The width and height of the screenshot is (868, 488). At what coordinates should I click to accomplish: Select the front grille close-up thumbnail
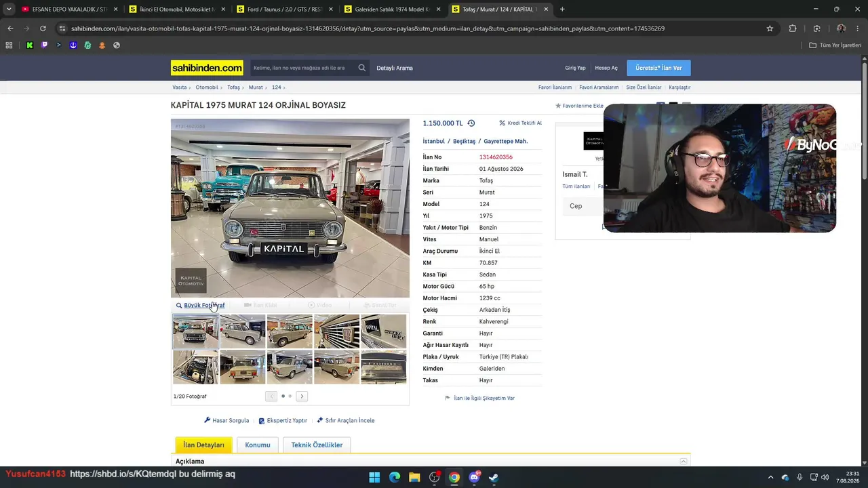[x=336, y=331]
